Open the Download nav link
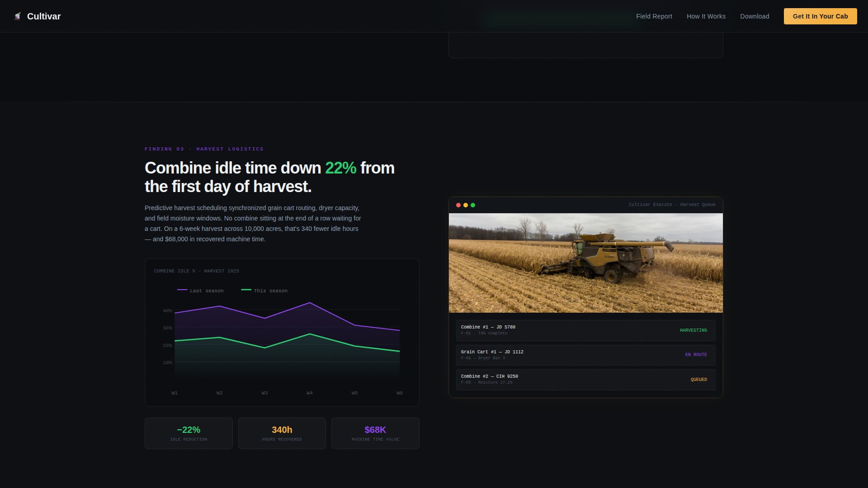868x488 pixels. click(x=755, y=16)
